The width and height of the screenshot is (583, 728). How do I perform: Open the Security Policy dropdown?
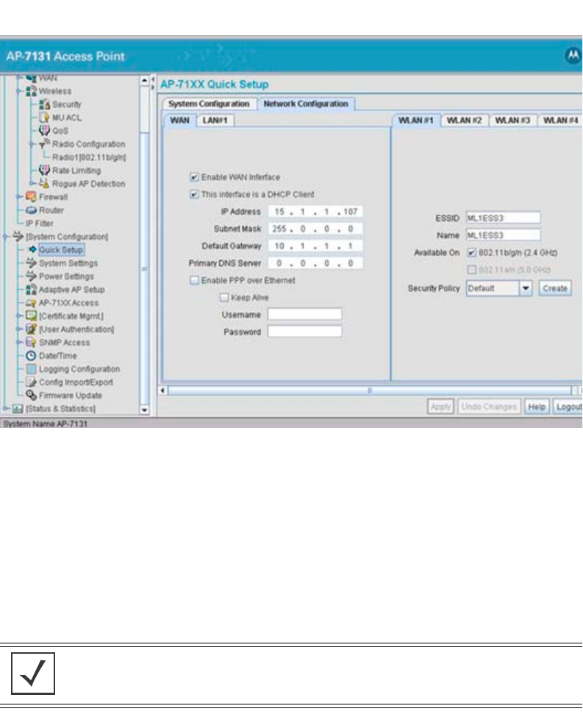(x=526, y=288)
